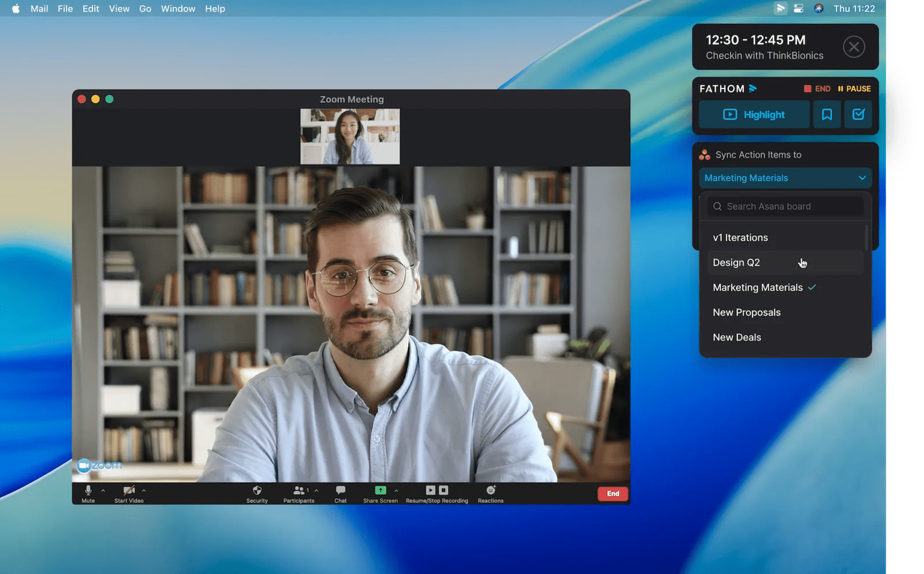Click the Fathom action item checkbox icon
Viewport: 924px width, 574px height.
pyautogui.click(x=858, y=114)
